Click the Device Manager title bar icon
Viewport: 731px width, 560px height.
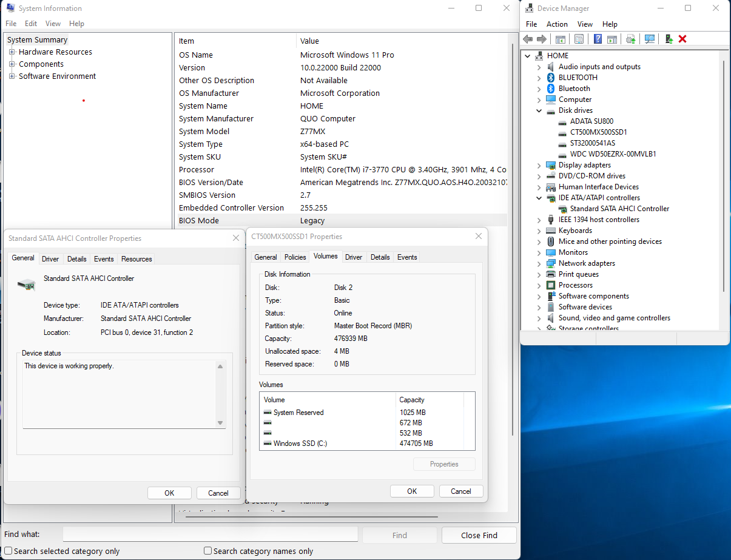click(529, 8)
